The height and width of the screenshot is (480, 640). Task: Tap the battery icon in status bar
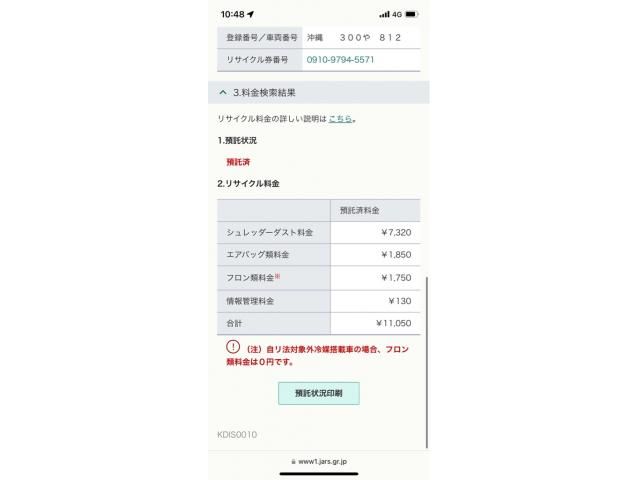click(411, 14)
